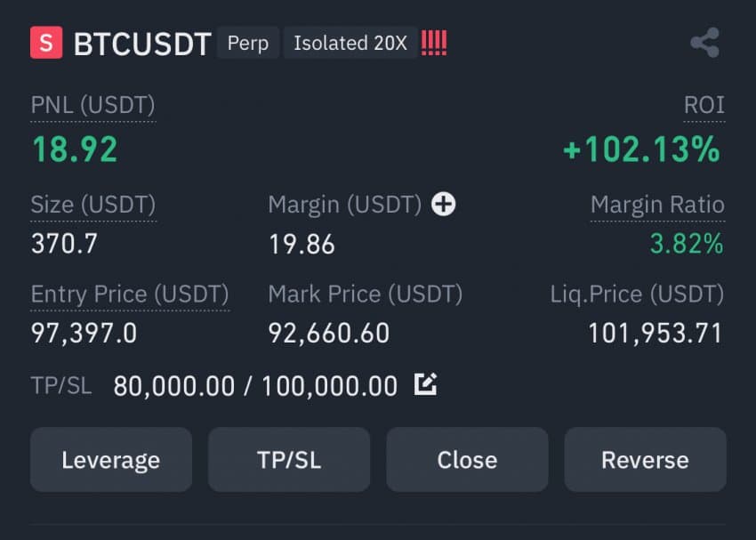The image size is (756, 540).
Task: Reverse the BTCUSDT position
Action: 645,459
